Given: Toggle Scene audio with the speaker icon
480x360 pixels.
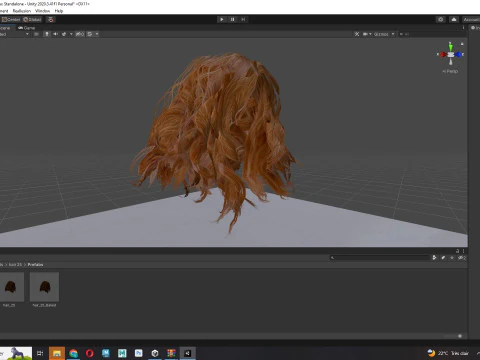Looking at the screenshot, I should tap(55, 34).
